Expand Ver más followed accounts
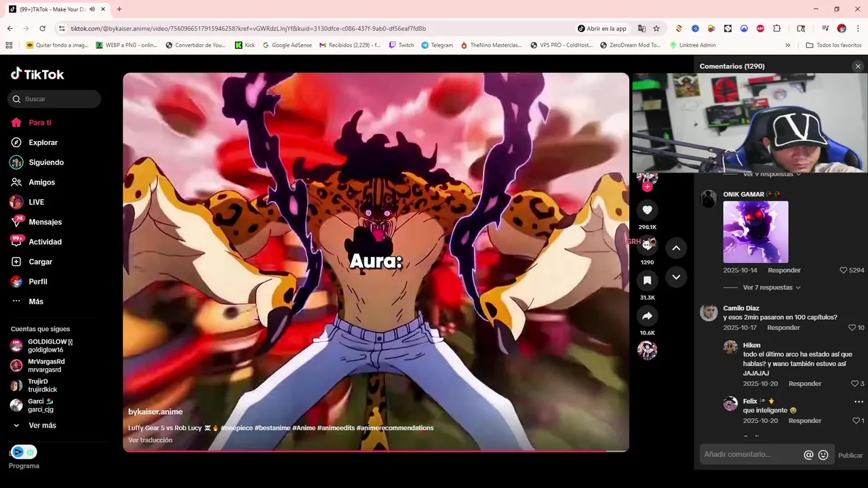 [x=42, y=426]
